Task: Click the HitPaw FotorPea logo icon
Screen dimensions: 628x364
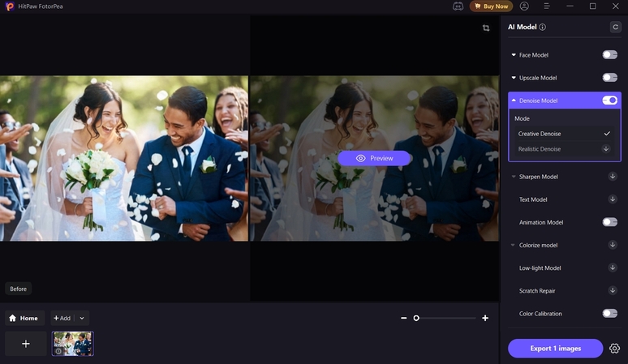Action: point(10,6)
